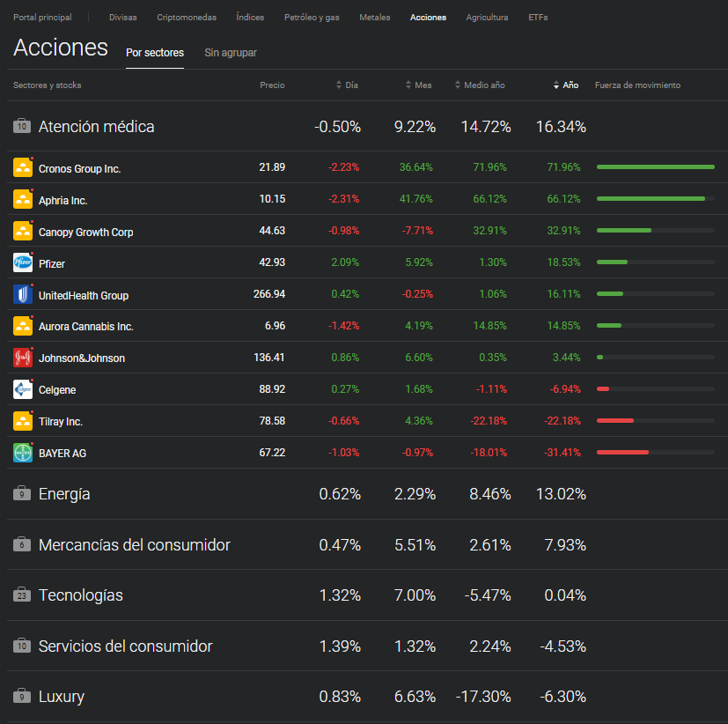
Task: Click the Cronos Group movement strength bar
Action: click(x=656, y=166)
